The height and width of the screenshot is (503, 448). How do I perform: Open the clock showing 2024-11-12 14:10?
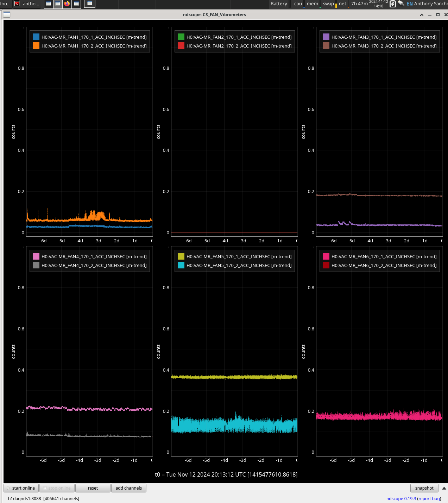(379, 4)
